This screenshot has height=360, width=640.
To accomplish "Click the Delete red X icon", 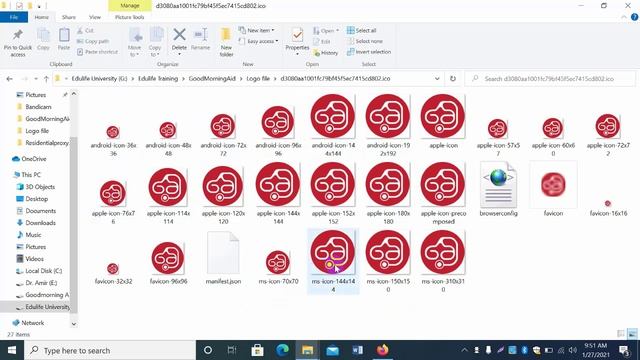I will click(179, 35).
